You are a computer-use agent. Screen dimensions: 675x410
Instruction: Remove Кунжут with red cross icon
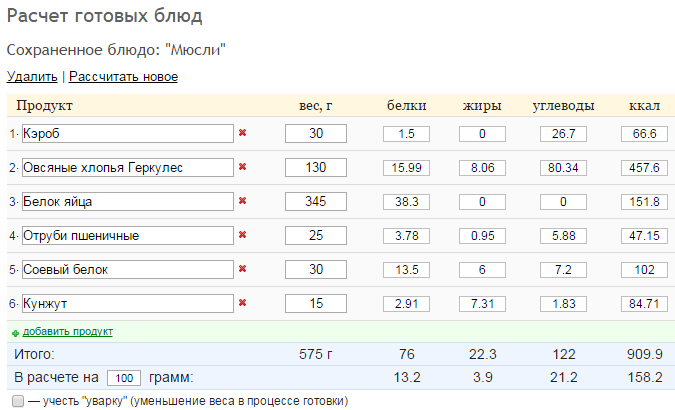pos(242,303)
